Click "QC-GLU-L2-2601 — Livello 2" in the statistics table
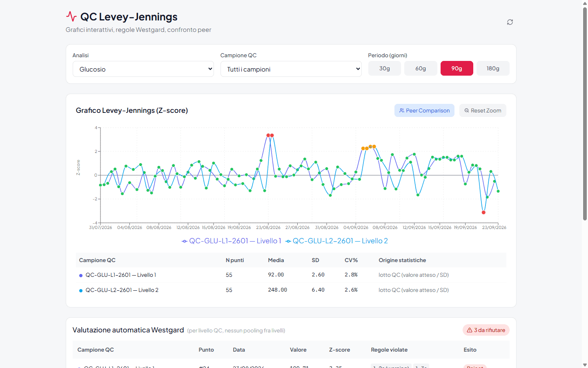 pos(122,290)
